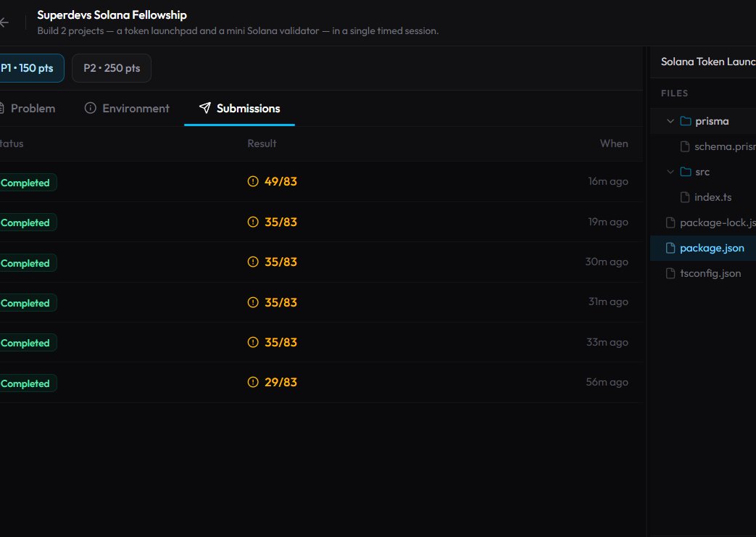Click warning icon in the 33m ago row
Image resolution: width=756 pixels, height=537 pixels.
(253, 342)
